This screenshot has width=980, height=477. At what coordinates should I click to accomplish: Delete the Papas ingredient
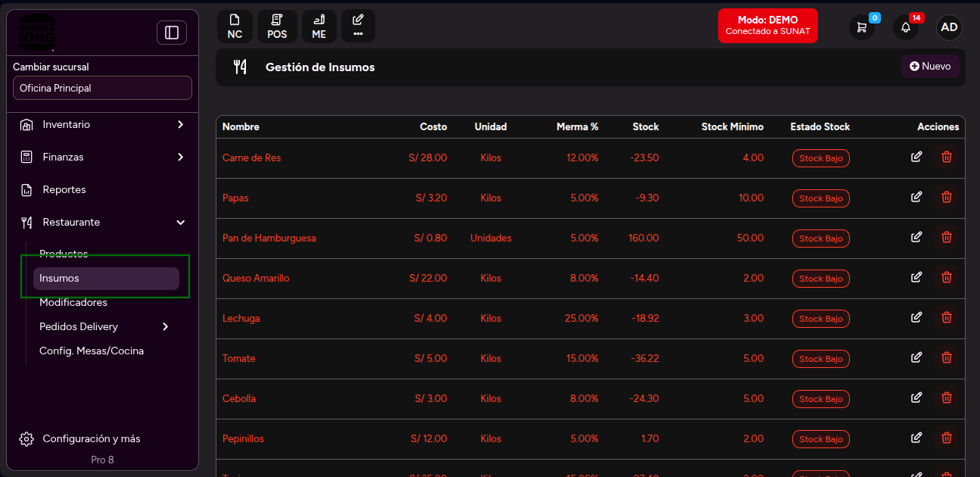[x=946, y=197]
